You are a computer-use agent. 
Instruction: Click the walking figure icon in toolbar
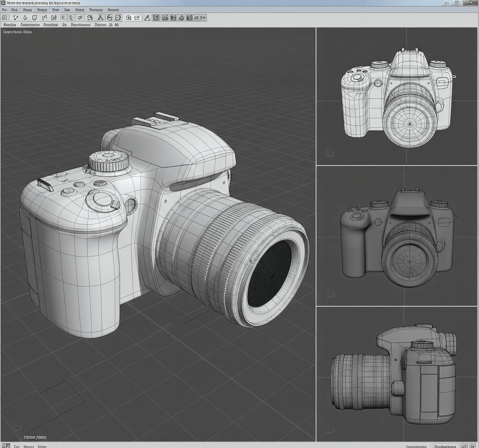(x=101, y=18)
